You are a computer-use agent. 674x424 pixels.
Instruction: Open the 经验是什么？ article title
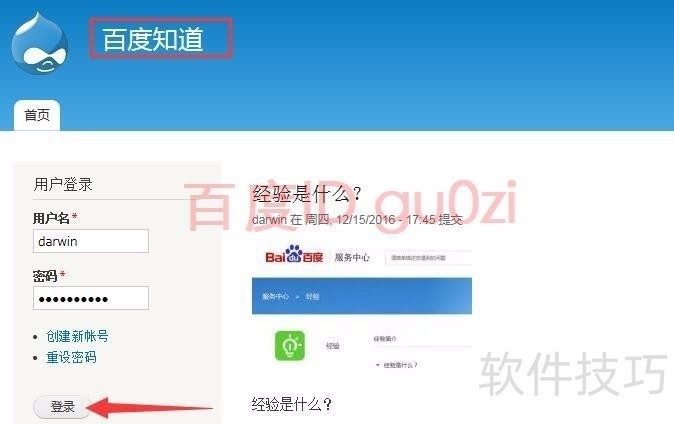pos(306,194)
